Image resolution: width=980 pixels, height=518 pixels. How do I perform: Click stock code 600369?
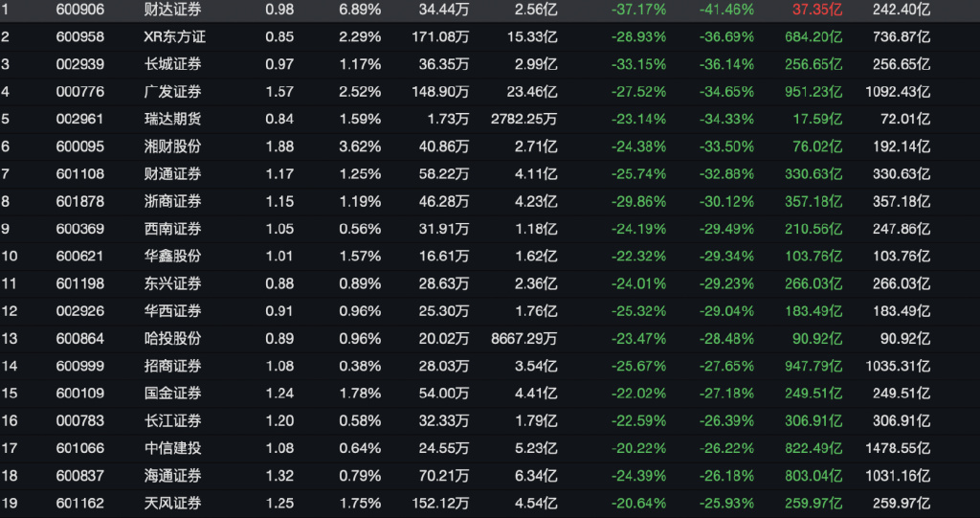tap(80, 229)
